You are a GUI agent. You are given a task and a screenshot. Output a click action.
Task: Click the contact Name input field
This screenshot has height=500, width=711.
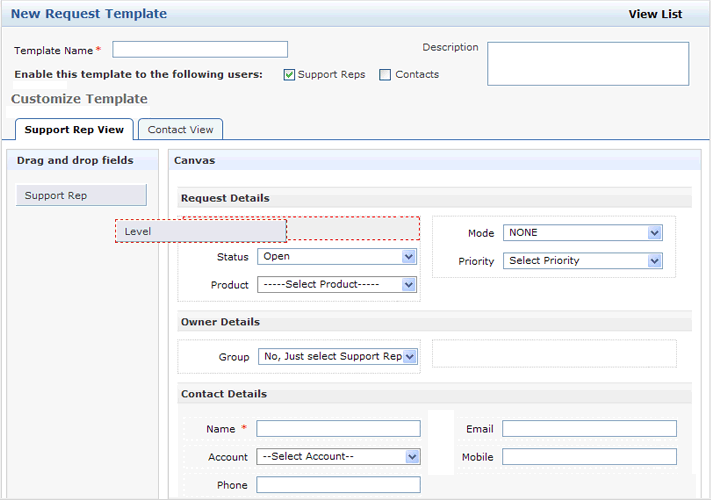point(338,428)
